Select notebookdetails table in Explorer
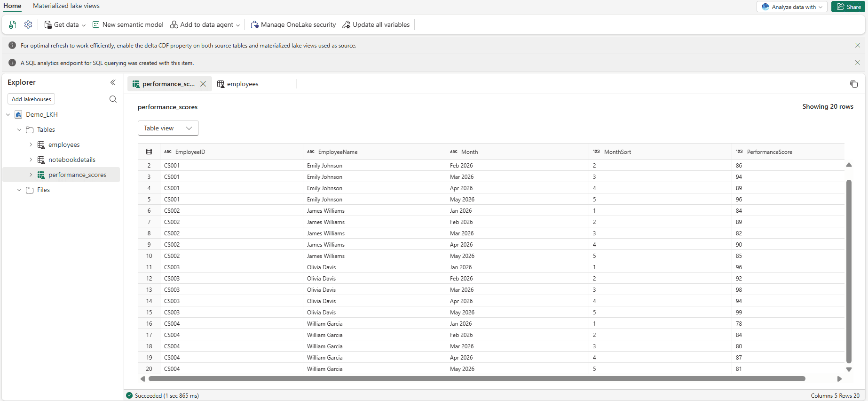The width and height of the screenshot is (868, 401). [x=72, y=160]
